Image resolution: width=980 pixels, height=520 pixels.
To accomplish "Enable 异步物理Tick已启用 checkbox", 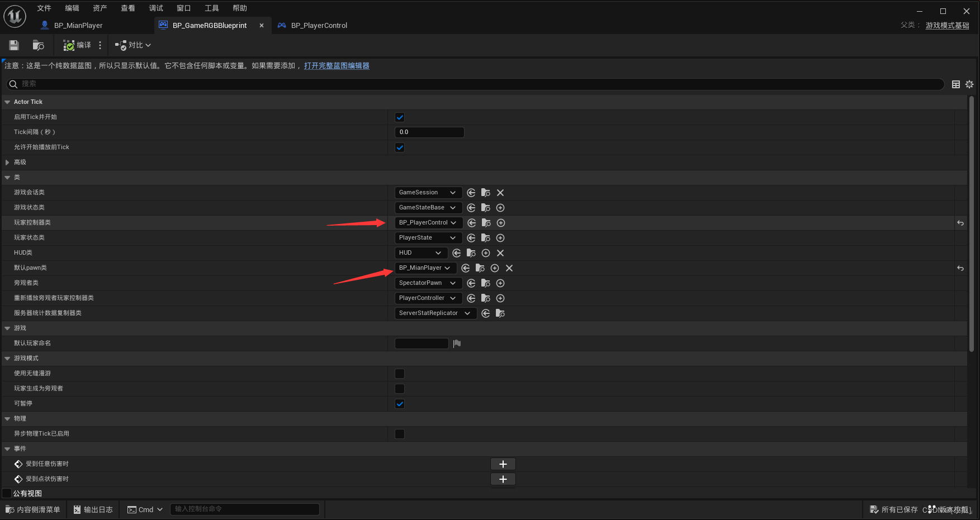I will pos(400,434).
